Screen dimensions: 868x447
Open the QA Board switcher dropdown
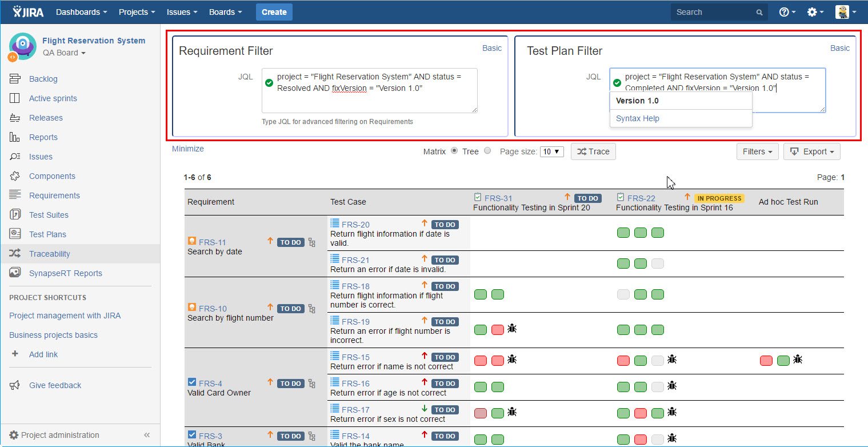click(x=64, y=53)
